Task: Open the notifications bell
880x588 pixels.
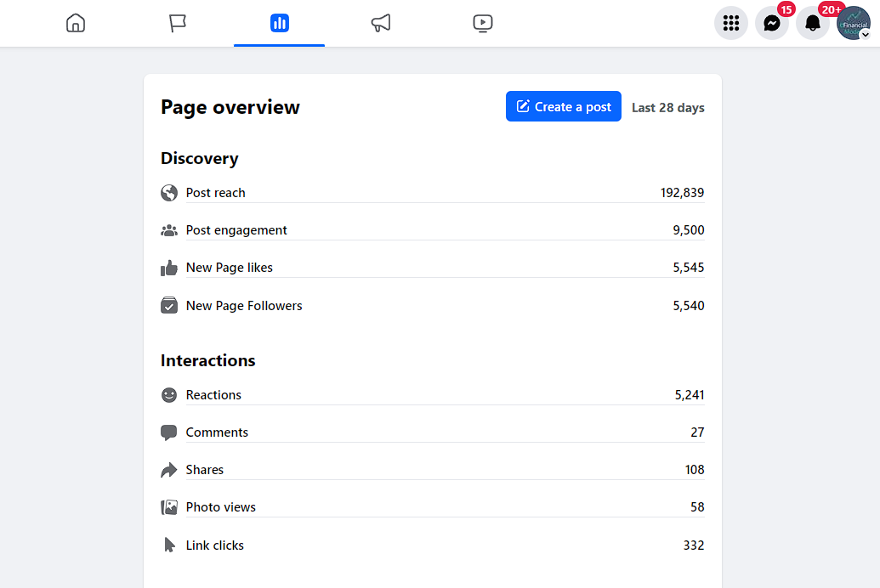Action: pyautogui.click(x=813, y=23)
